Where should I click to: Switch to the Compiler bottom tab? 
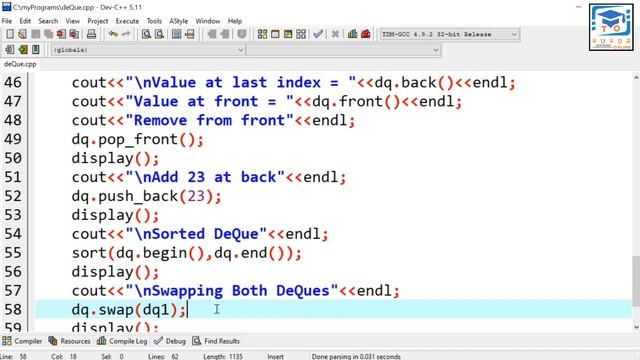click(x=22, y=341)
